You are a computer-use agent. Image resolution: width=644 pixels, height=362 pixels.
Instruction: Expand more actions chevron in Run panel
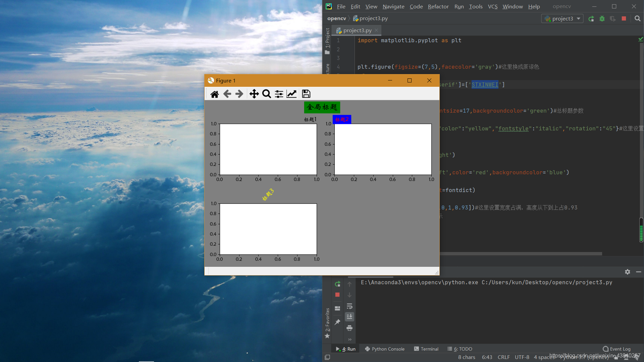coord(350,339)
